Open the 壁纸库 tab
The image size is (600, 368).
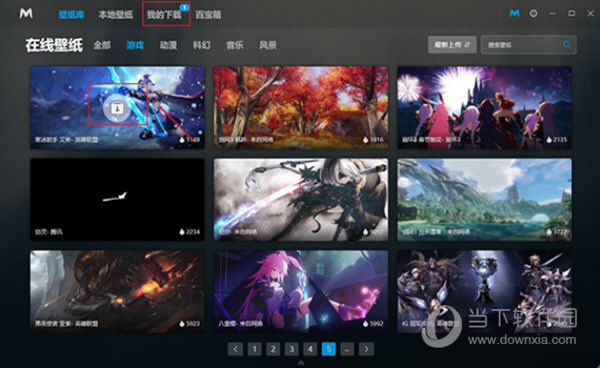coord(71,15)
